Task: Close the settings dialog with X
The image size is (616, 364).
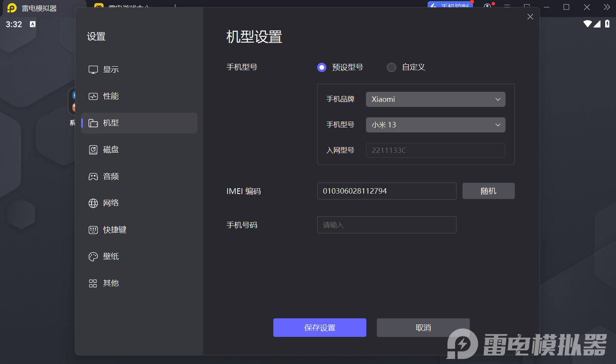Action: coord(530,17)
